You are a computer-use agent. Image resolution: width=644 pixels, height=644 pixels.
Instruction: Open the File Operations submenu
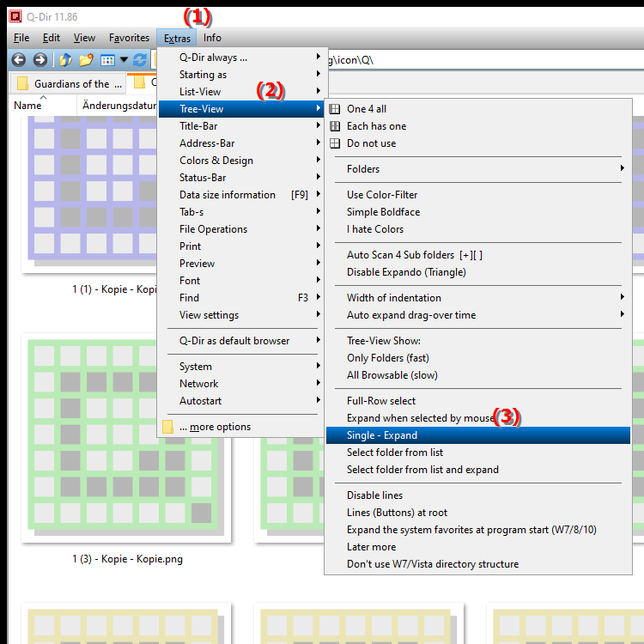241,229
